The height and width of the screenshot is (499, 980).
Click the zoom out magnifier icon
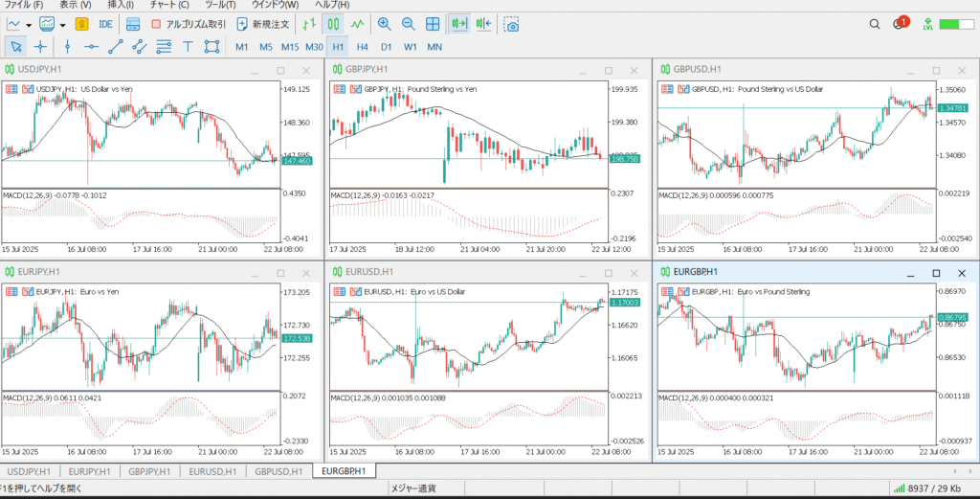click(x=408, y=24)
